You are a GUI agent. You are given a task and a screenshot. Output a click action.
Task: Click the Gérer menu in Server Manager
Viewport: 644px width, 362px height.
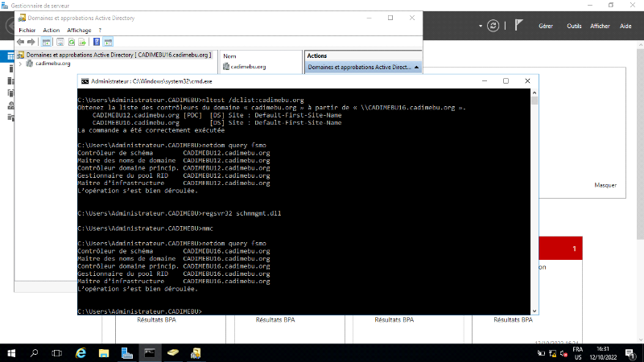545,26
